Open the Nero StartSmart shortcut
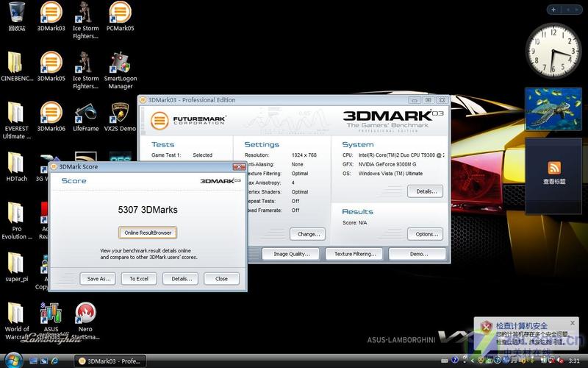The height and width of the screenshot is (368, 588). (x=85, y=321)
